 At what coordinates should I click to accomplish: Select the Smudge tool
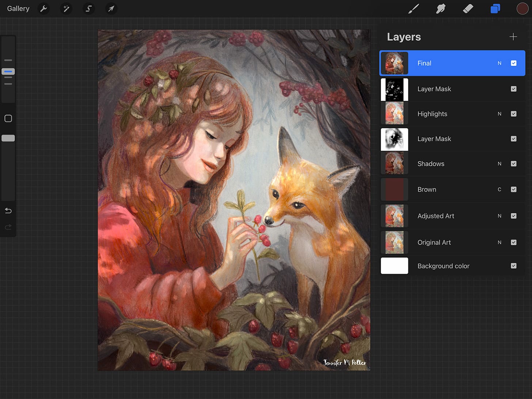click(x=440, y=8)
